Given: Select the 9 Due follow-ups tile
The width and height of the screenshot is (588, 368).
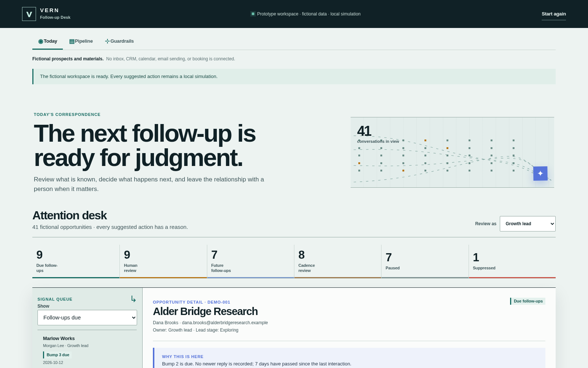Looking at the screenshot, I should [x=76, y=262].
